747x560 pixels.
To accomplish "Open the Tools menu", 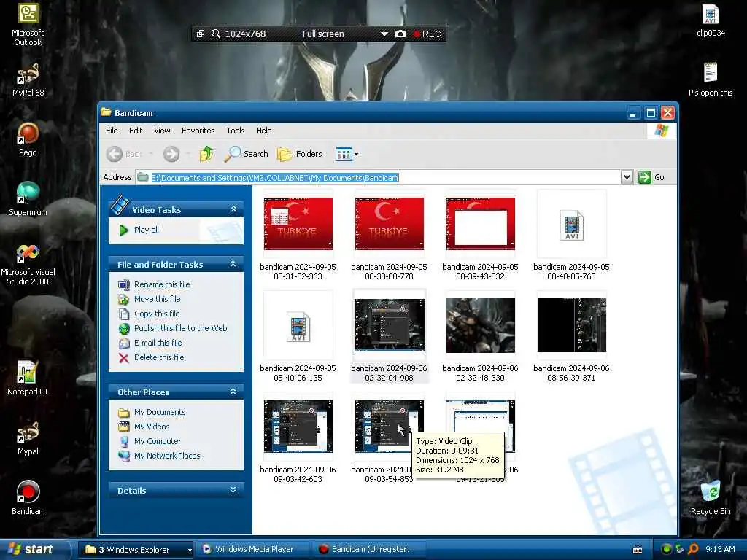I will point(236,131).
